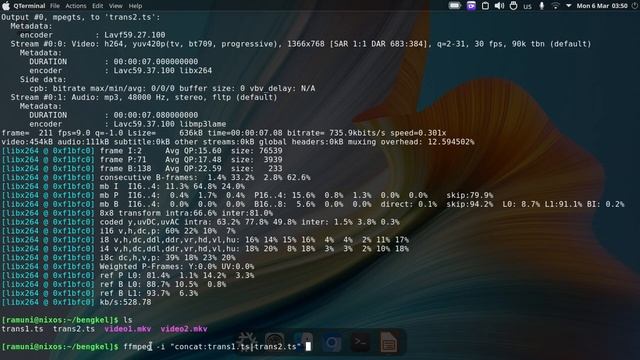Image resolution: width=640 pixels, height=360 pixels.
Task: Click the power button icon
Action: [x=634, y=6]
